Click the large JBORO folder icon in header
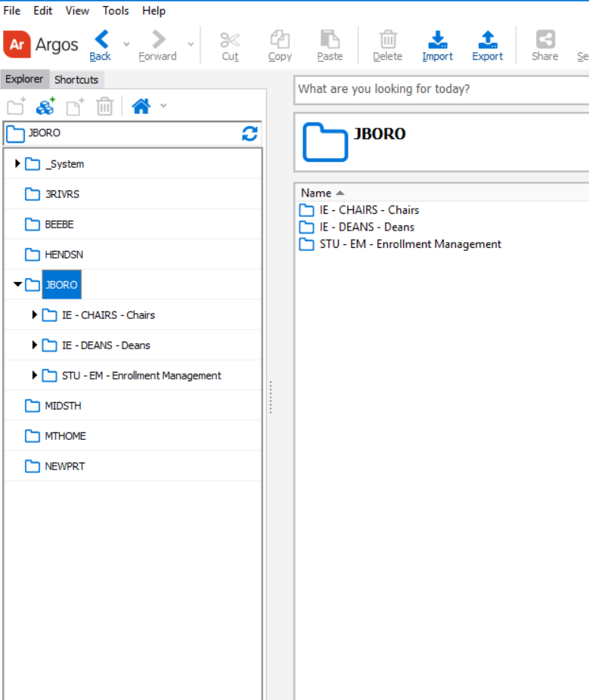Image resolution: width=589 pixels, height=700 pixels. point(325,142)
